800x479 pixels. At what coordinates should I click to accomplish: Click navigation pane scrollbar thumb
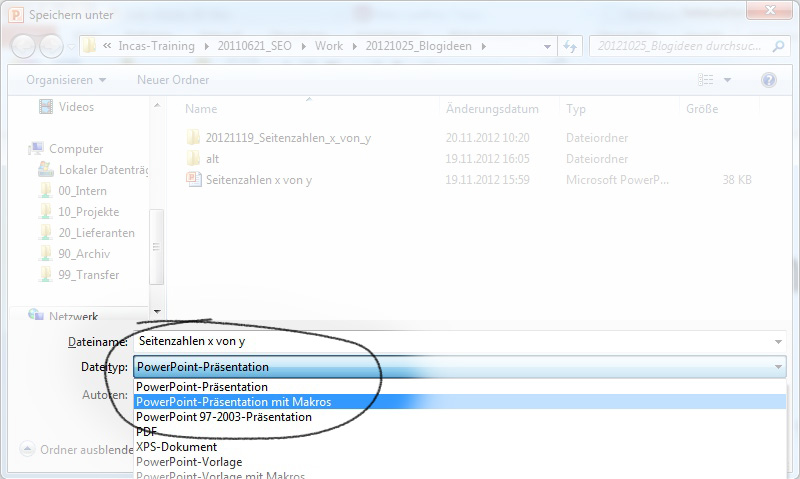coord(157,247)
